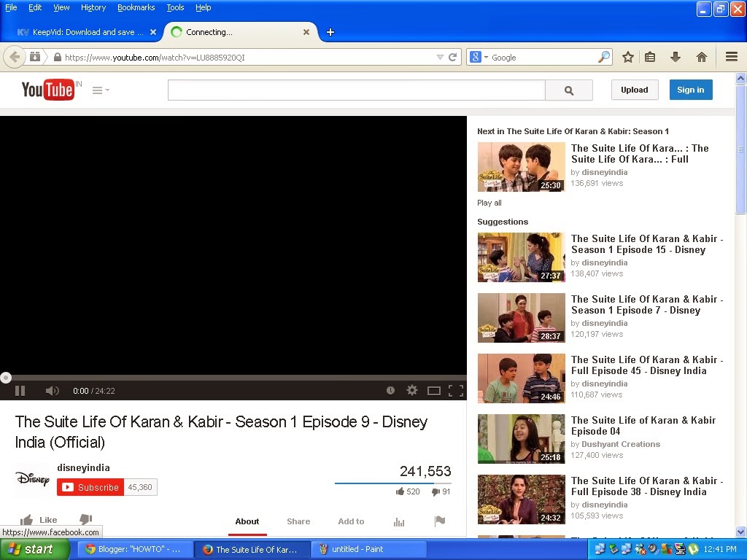Click the Upload button
Viewport: 747px width, 560px height.
[x=635, y=90]
